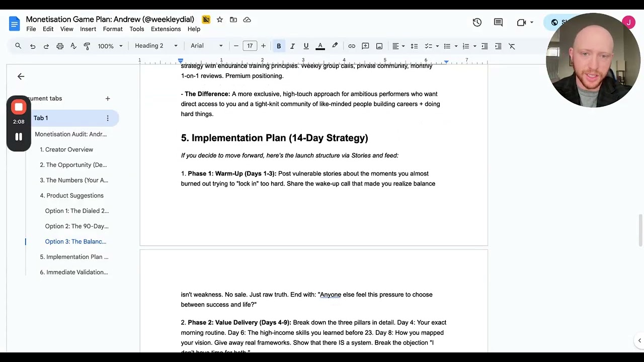Print the document

click(60, 46)
